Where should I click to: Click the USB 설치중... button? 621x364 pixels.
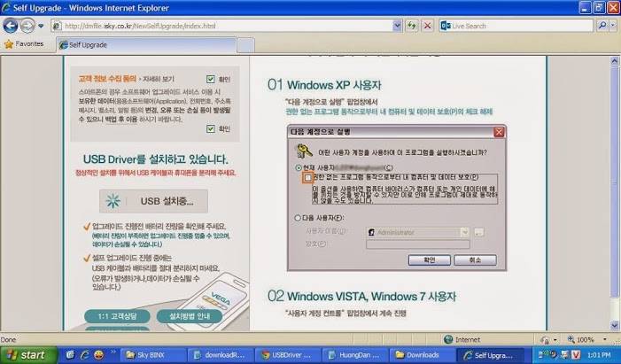click(x=153, y=201)
